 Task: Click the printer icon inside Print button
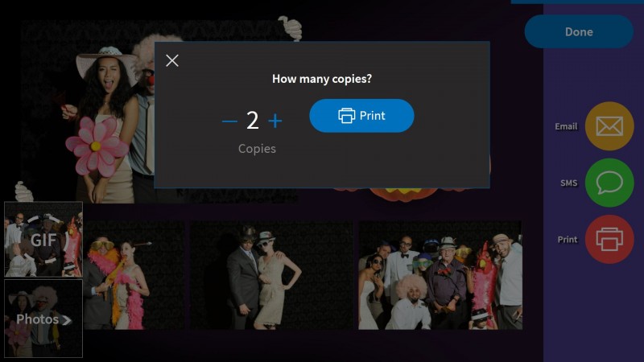pyautogui.click(x=346, y=116)
